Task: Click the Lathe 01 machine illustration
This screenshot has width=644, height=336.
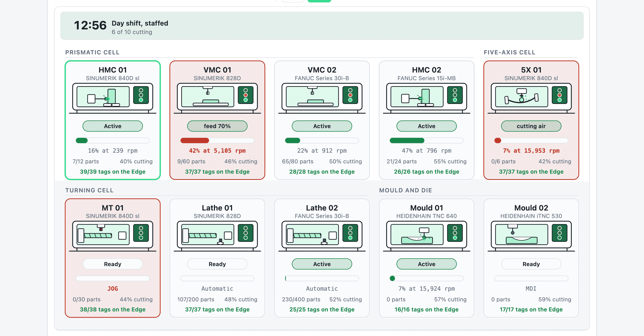Action: (217, 236)
